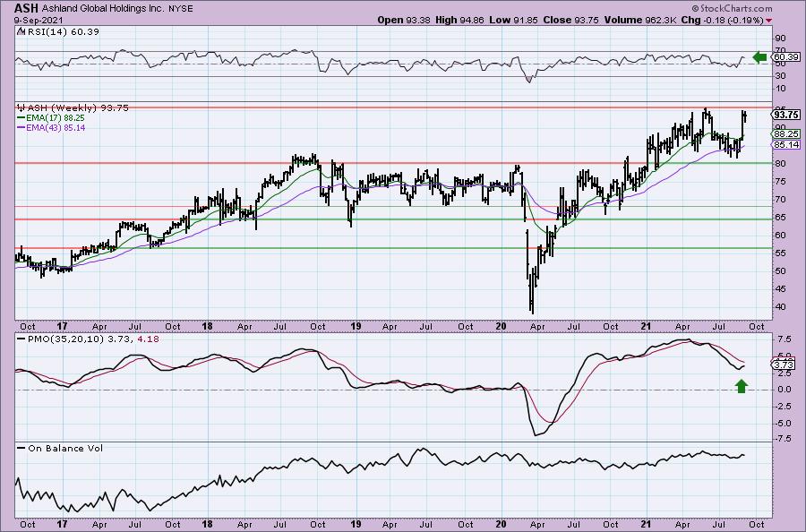Image resolution: width=806 pixels, height=532 pixels.
Task: Click the 4.18 PMO signal value in legend
Action: click(149, 339)
